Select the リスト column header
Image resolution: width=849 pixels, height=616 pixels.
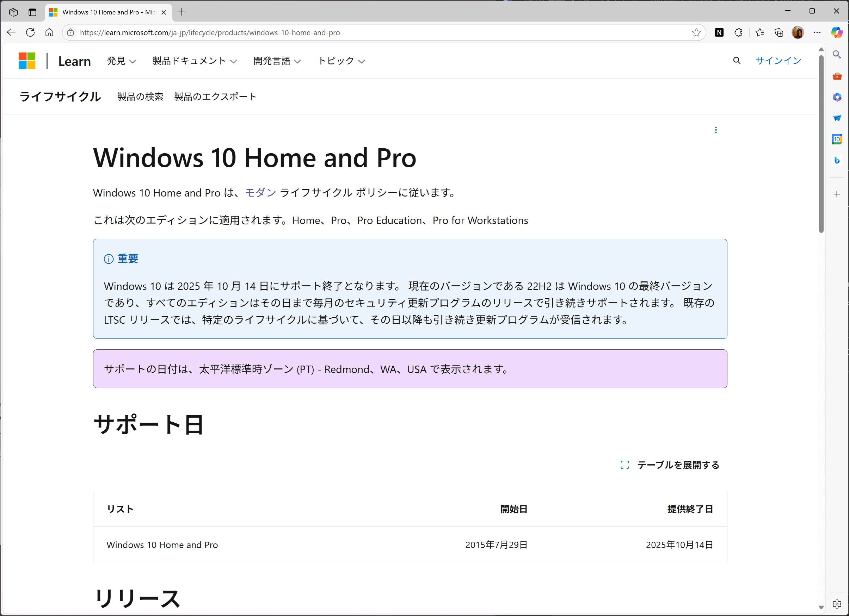(120, 509)
